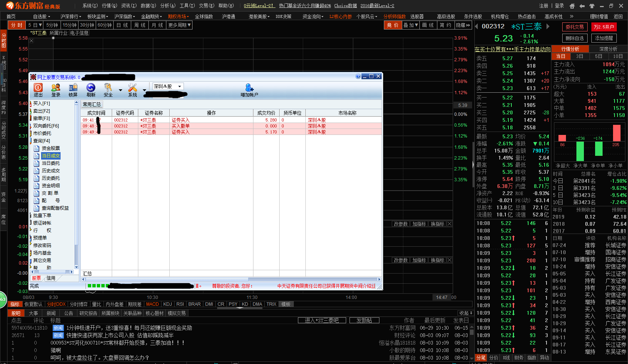
Task: Click the back arrow icon in title bar
Action: [x=582, y=6]
